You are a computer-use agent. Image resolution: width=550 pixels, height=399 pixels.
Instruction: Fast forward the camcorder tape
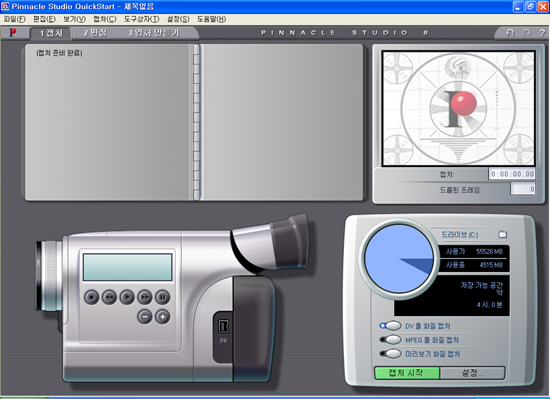click(x=145, y=297)
